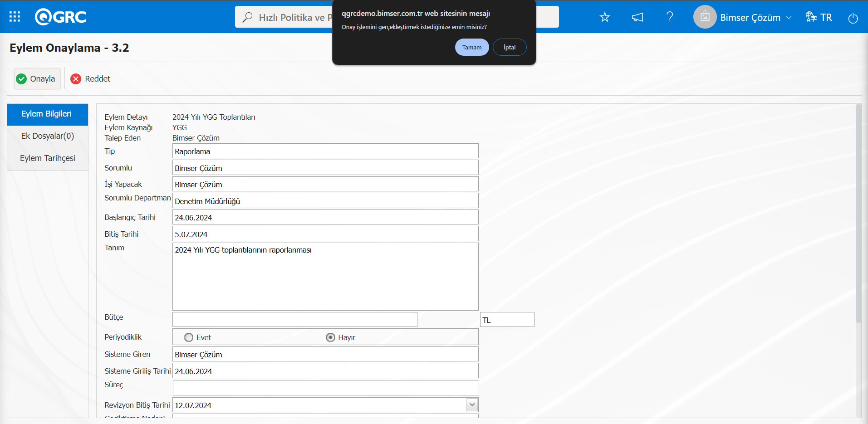Open the apps grid menu icon
This screenshot has height=424, width=868.
[15, 17]
